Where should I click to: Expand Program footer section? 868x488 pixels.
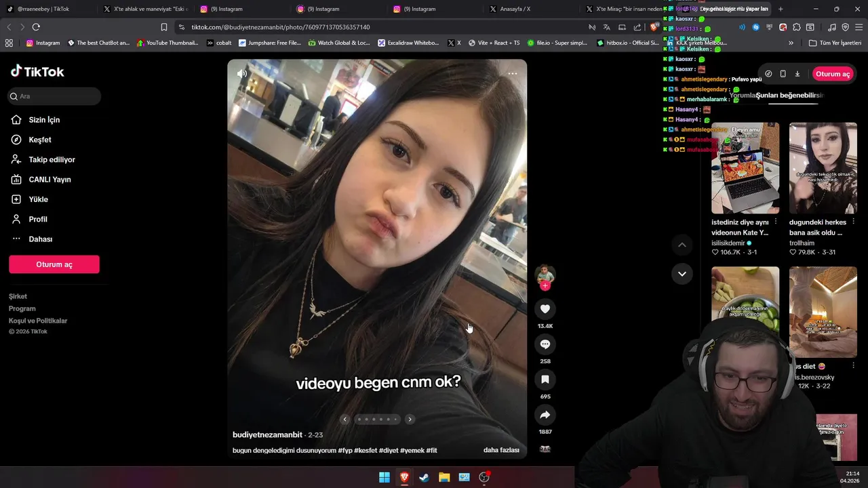(22, 308)
